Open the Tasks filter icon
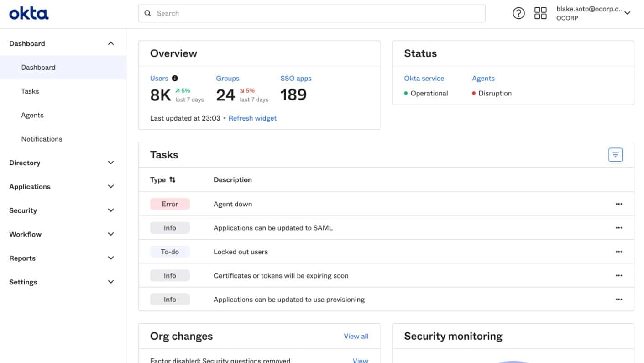This screenshot has height=363, width=644. pos(615,155)
